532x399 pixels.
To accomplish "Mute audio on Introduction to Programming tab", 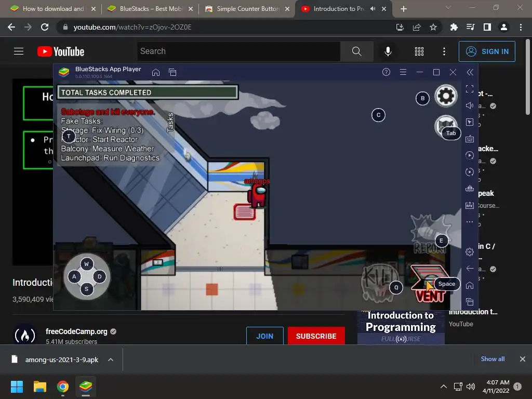I will coord(373,9).
